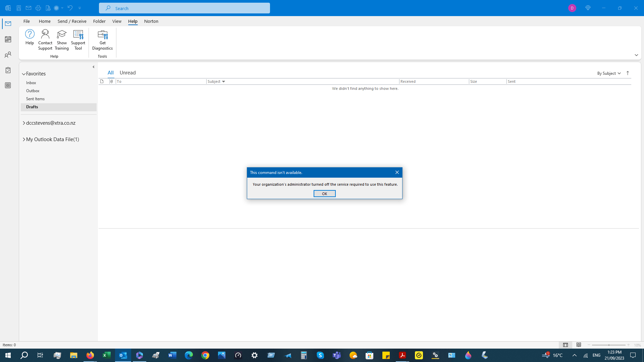Open the Tasks sidebar icon

(x=8, y=70)
